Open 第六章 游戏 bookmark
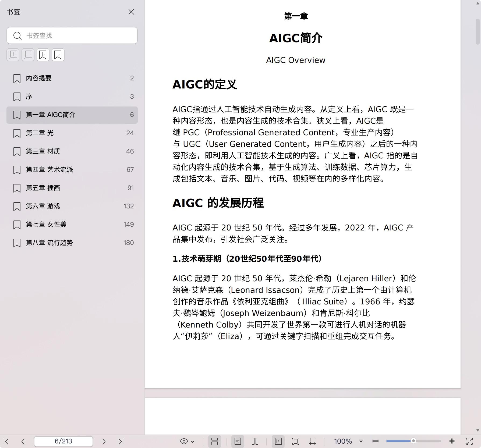 pos(72,206)
